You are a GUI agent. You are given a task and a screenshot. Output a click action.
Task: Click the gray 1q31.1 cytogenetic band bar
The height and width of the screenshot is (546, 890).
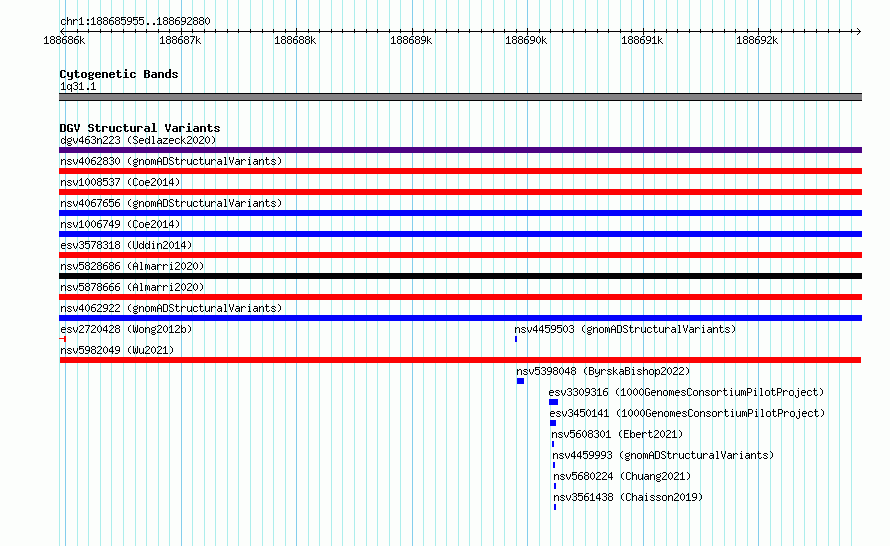tap(460, 97)
